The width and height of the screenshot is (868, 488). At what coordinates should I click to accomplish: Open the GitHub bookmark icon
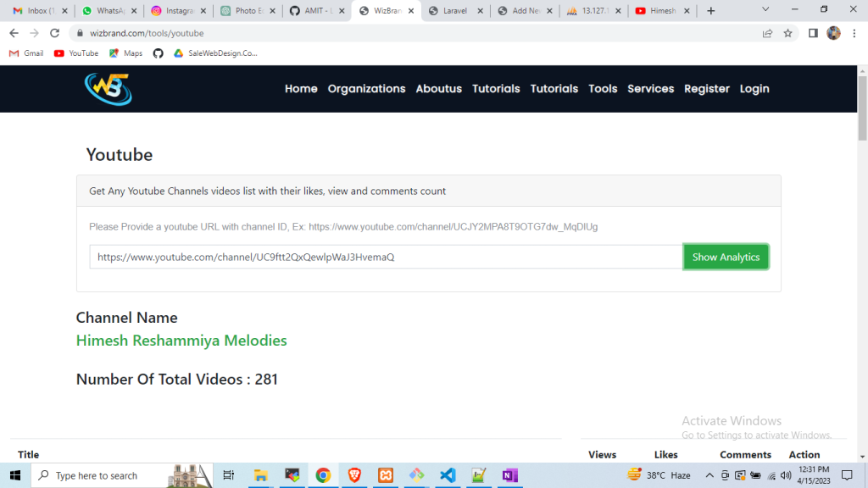158,53
